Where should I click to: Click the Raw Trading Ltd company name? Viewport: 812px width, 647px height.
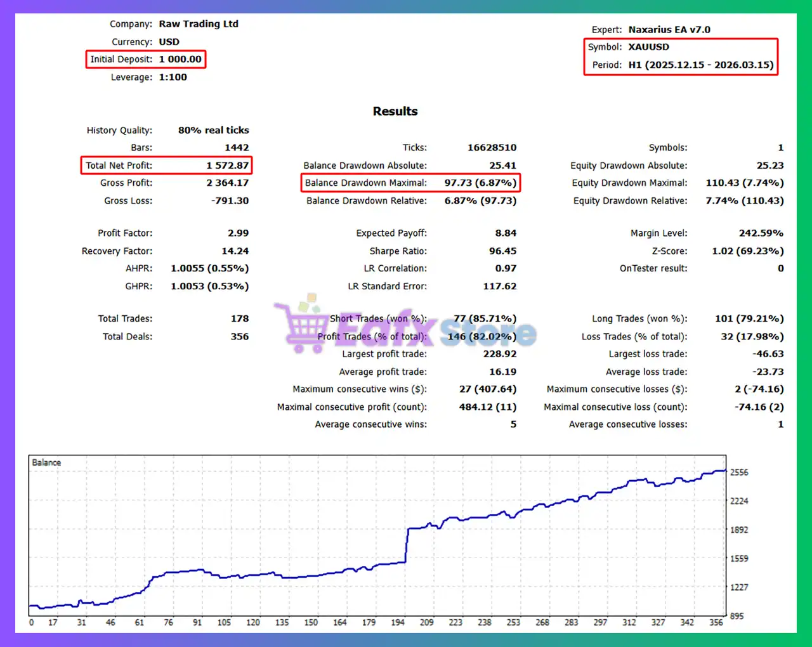199,23
